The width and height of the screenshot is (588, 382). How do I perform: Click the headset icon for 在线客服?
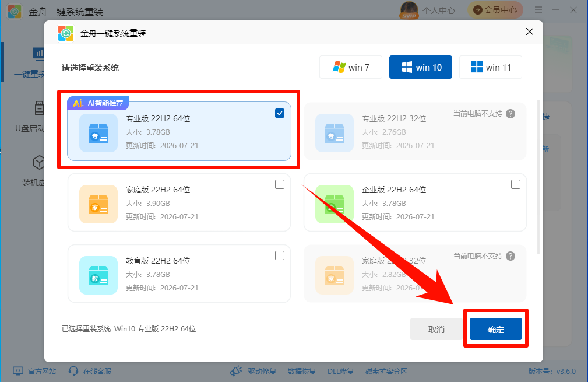(73, 371)
